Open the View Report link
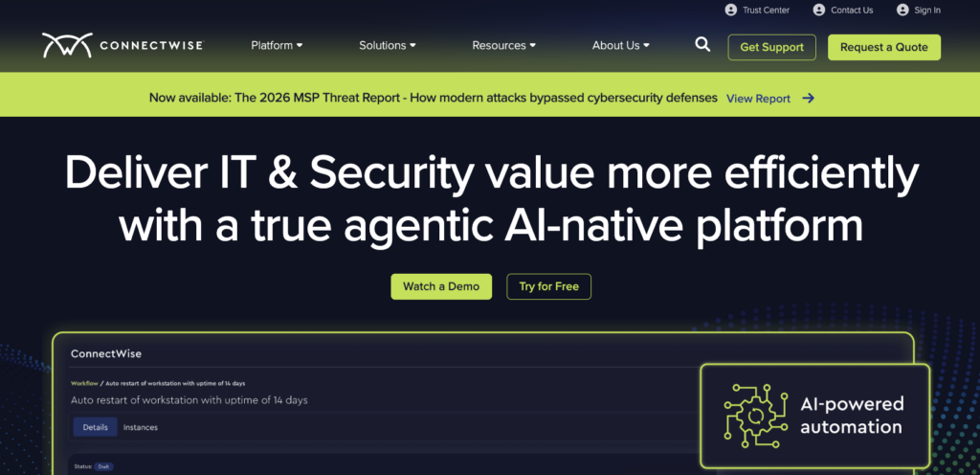The height and width of the screenshot is (475, 980). [x=758, y=98]
